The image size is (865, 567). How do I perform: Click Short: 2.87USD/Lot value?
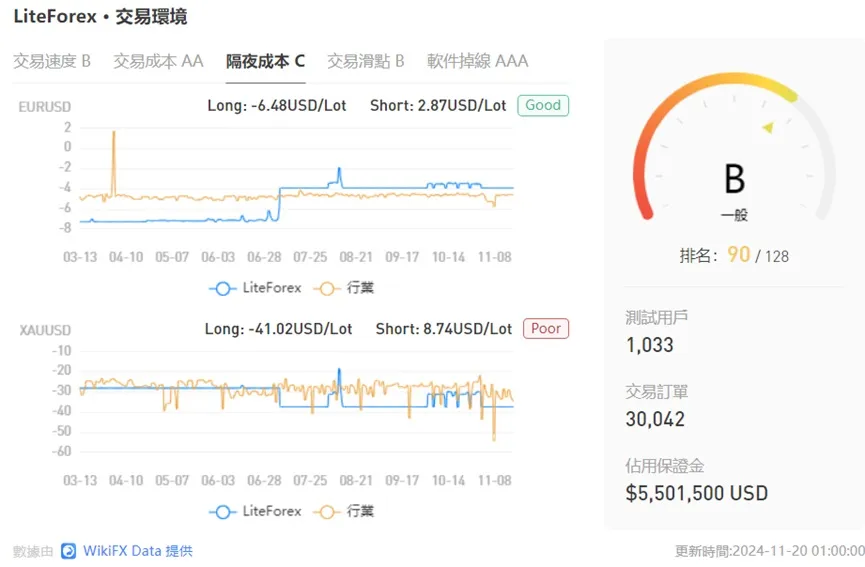point(438,105)
